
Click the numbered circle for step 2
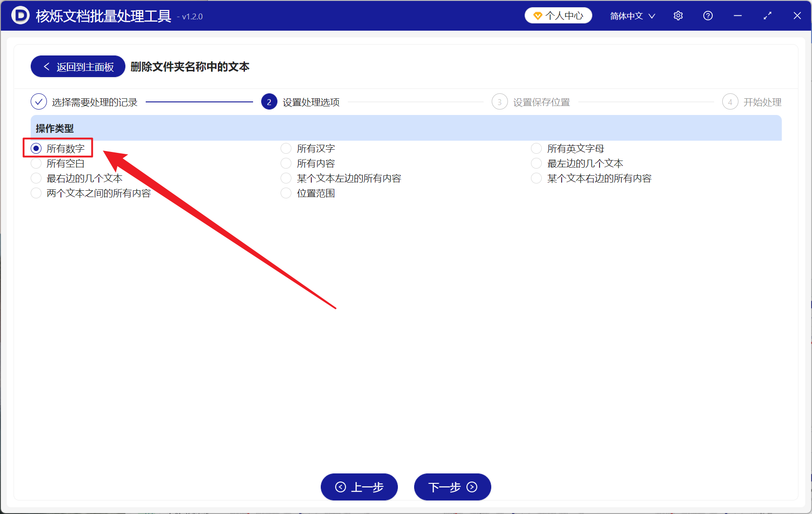[269, 101]
